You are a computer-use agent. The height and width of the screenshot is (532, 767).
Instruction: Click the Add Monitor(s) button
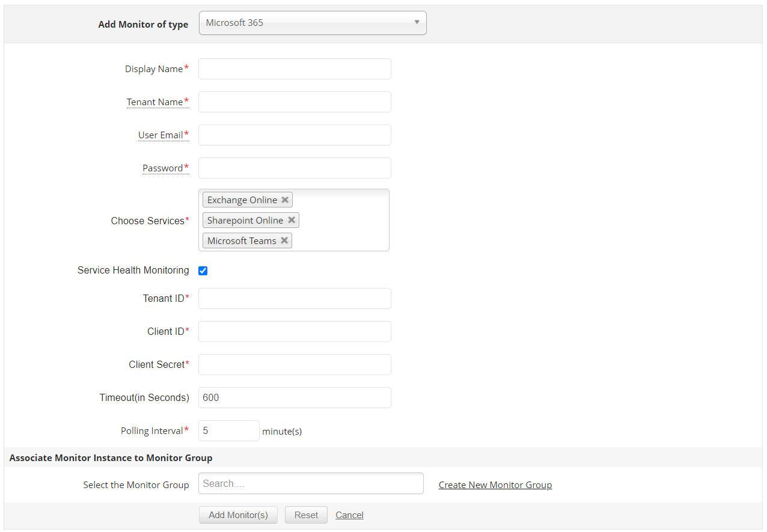click(238, 515)
